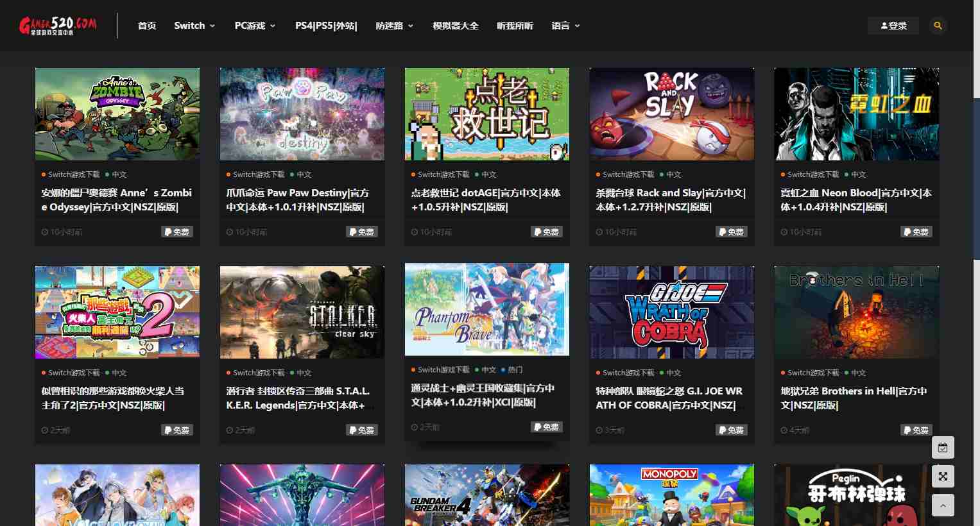Open the G.I. JOE Wrath of Cobra thumbnail

click(x=671, y=312)
